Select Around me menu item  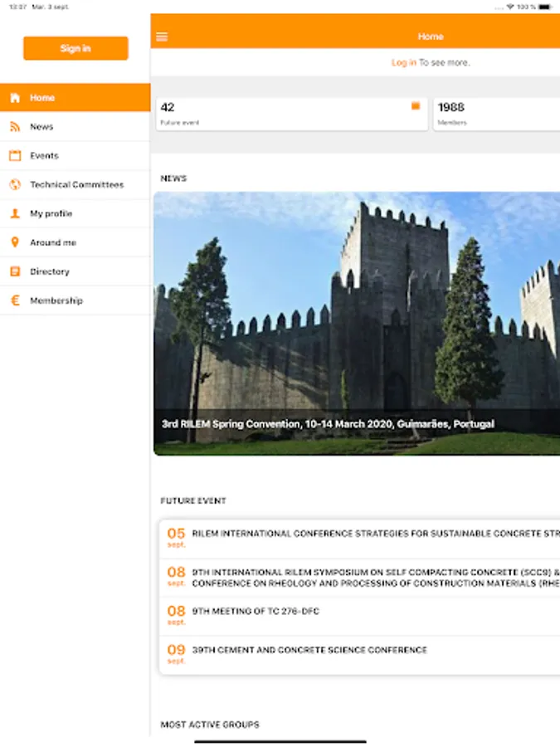[75, 242]
